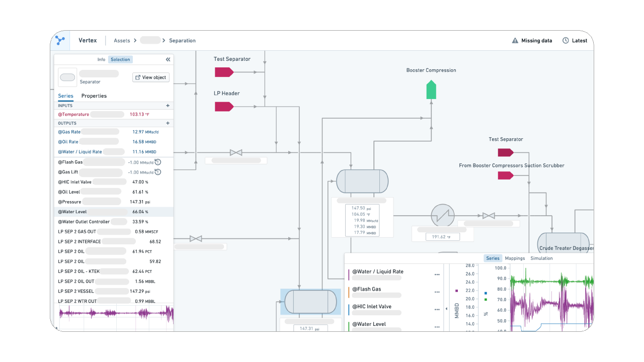Go to Assets in the breadcrumb
644x362 pixels.
(122, 41)
